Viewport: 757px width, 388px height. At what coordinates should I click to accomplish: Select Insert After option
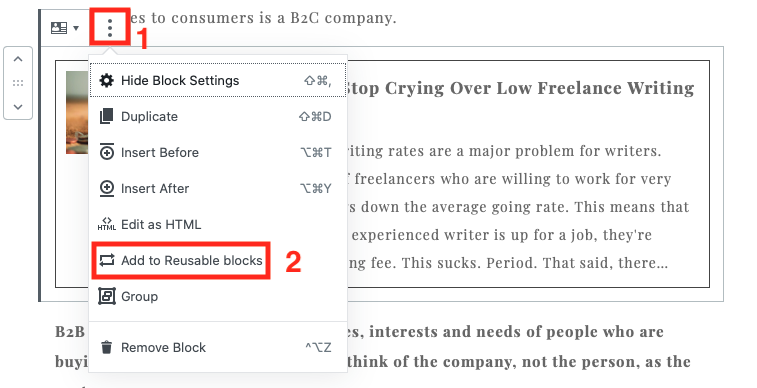click(218, 188)
